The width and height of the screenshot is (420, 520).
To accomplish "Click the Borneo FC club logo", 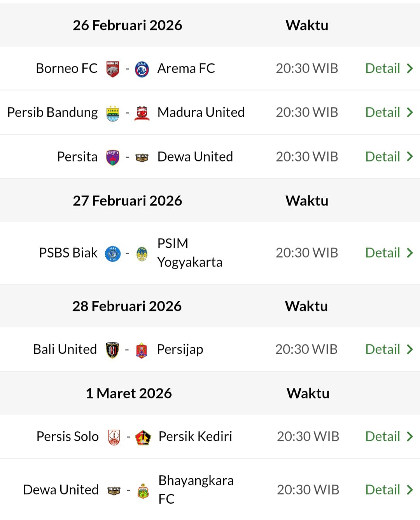I will 112,68.
